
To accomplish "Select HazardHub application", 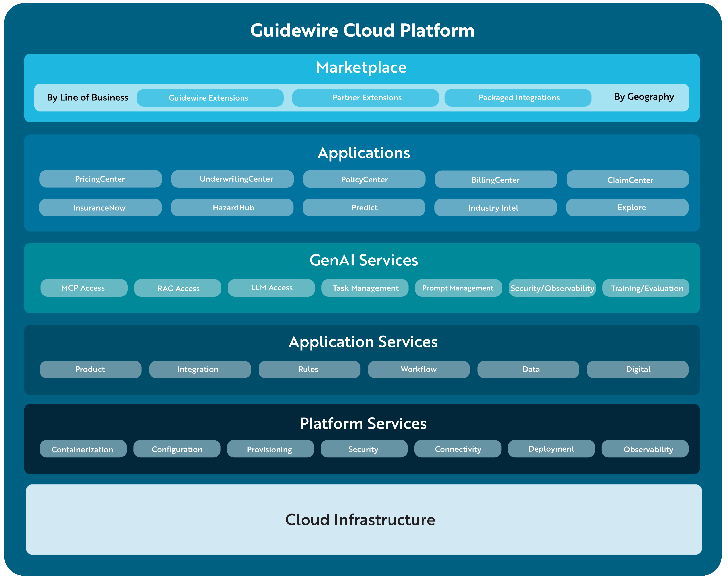I will pyautogui.click(x=232, y=207).
